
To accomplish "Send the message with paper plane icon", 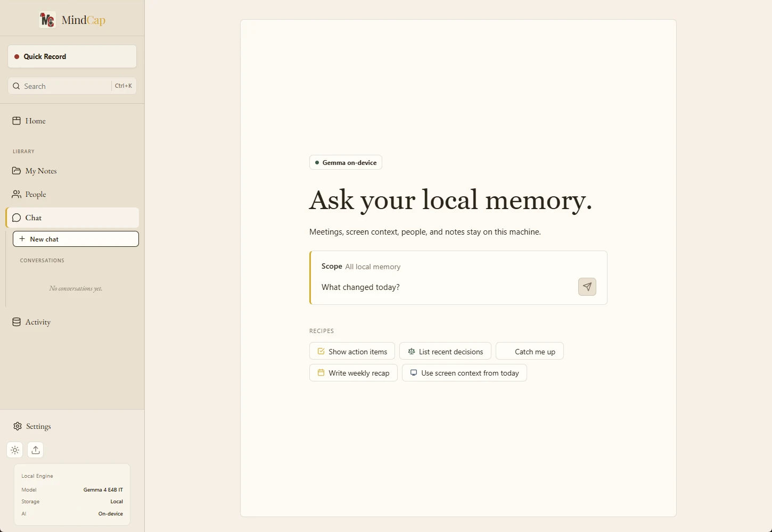I will click(x=587, y=287).
